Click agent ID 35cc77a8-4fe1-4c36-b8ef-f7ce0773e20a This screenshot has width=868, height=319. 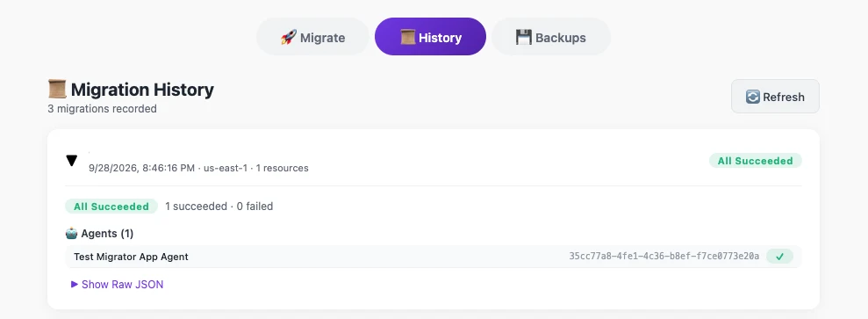coord(664,257)
